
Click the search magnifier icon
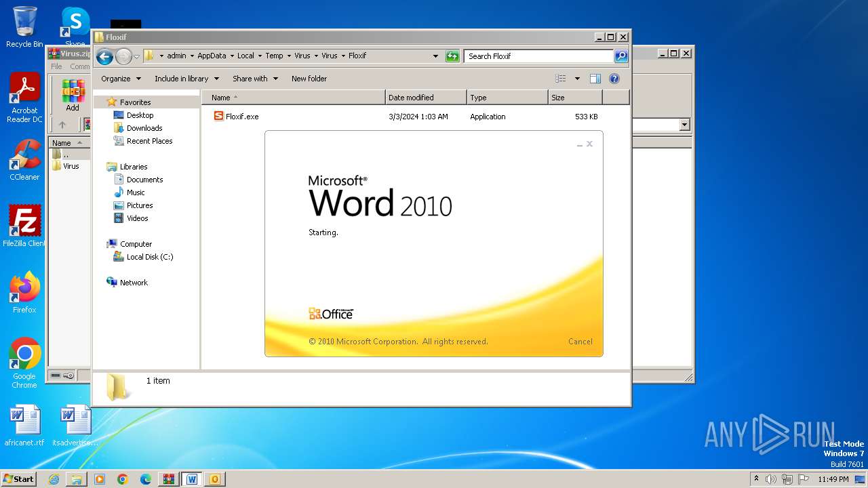click(621, 56)
